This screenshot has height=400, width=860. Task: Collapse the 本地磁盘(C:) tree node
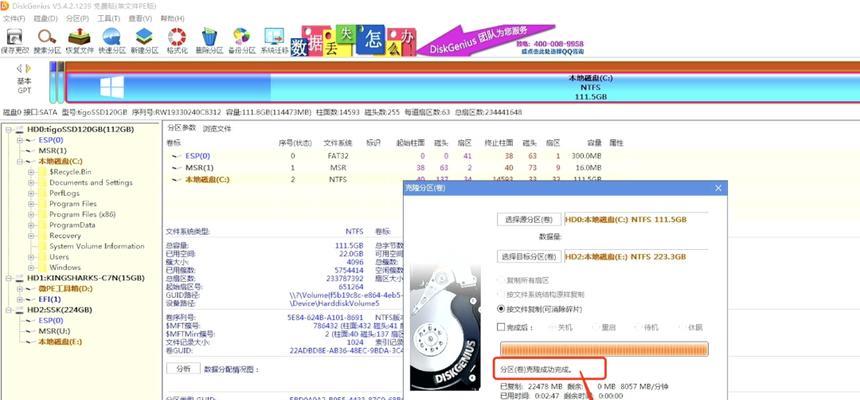pyautogui.click(x=20, y=162)
